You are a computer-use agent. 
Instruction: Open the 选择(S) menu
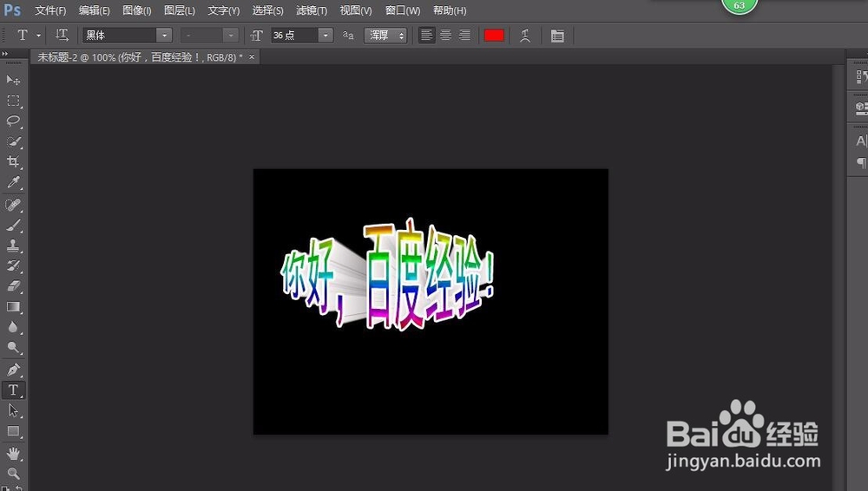[x=267, y=10]
